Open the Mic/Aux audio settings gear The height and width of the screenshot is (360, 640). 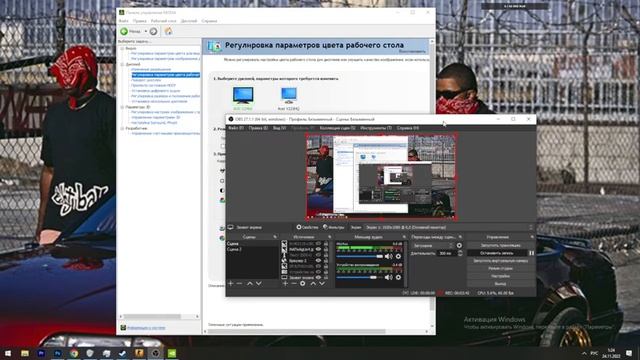pos(398,256)
